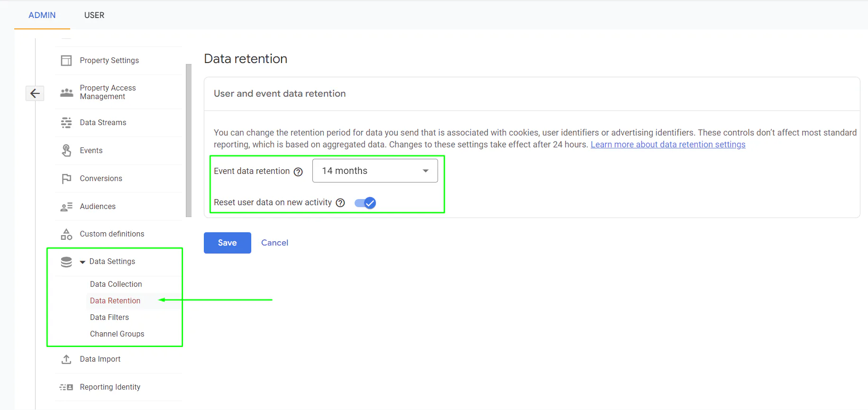Click the Save button
This screenshot has height=410, width=868.
228,243
